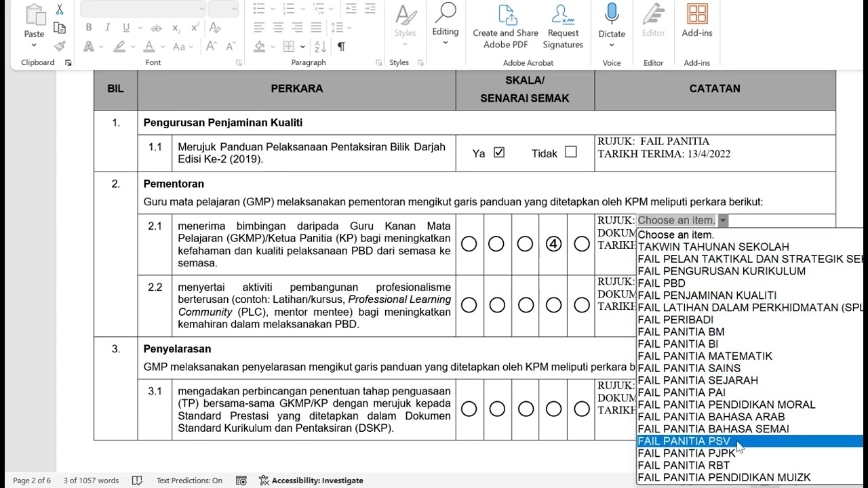Image resolution: width=868 pixels, height=488 pixels.
Task: Select the leftmost scale circle in row 2.2
Action: (x=469, y=305)
